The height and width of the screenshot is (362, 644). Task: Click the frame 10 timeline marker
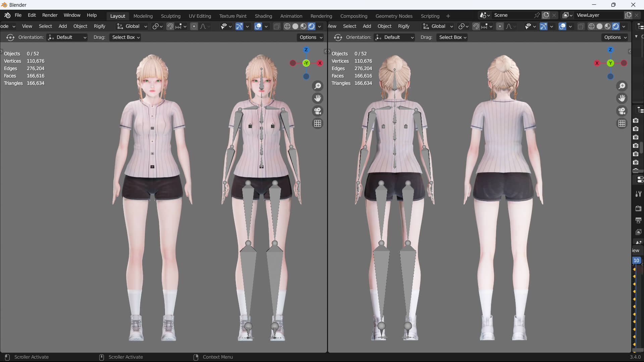pyautogui.click(x=636, y=260)
